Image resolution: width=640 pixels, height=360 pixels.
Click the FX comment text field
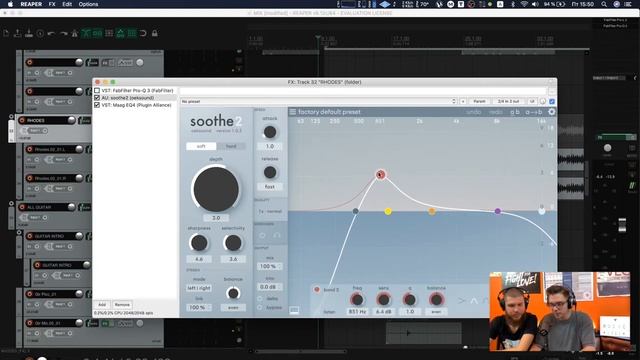(362, 91)
